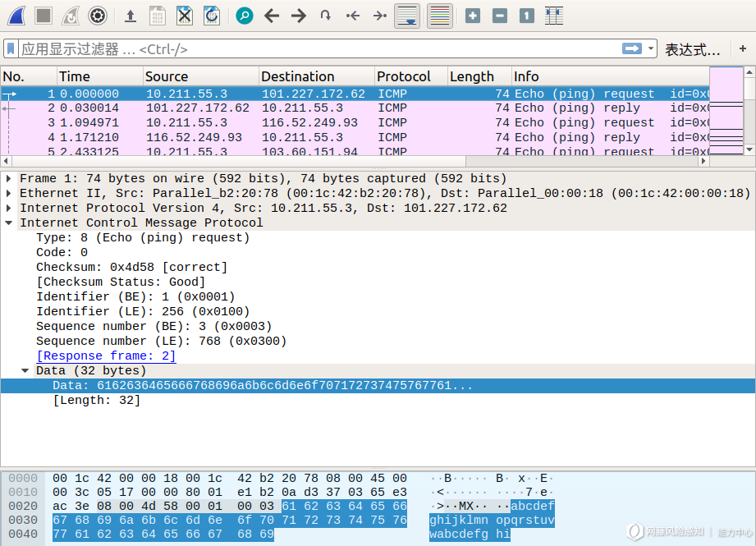The height and width of the screenshot is (546, 756).
Task: Go forward in packet history
Action: pyautogui.click(x=299, y=16)
